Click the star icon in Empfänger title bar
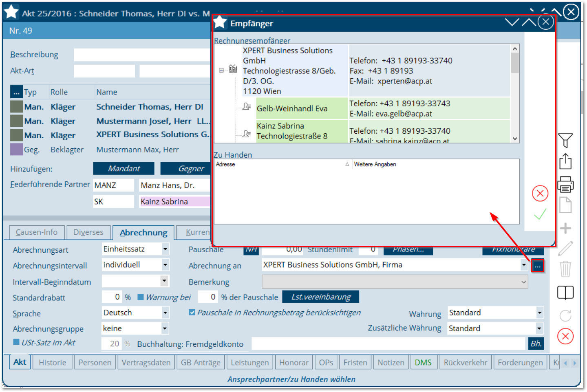 click(x=220, y=22)
